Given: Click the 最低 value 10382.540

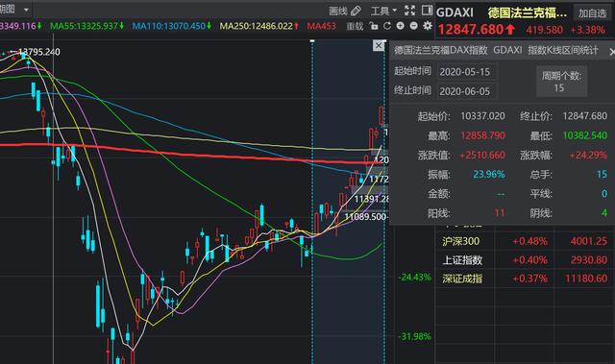Looking at the screenshot, I should pos(585,135).
